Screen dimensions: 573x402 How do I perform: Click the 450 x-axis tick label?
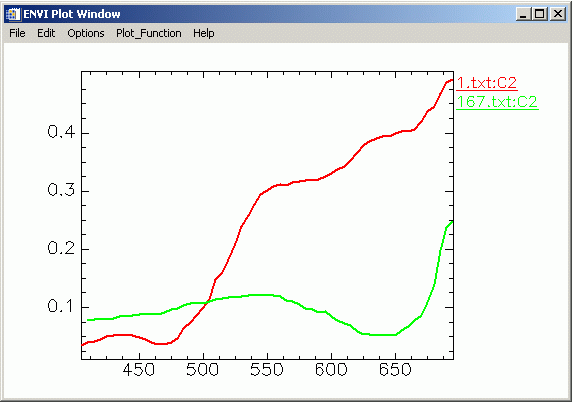[138, 370]
